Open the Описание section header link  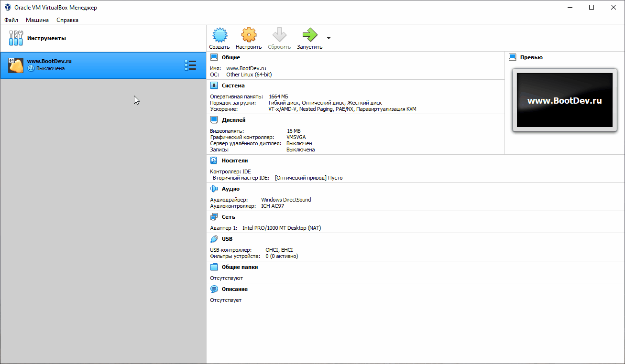pos(235,289)
